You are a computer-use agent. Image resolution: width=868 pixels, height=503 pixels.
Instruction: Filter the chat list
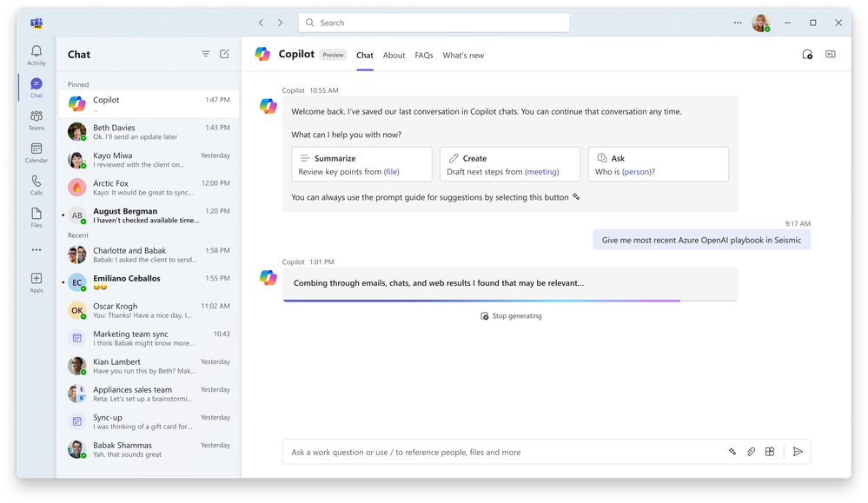(205, 54)
